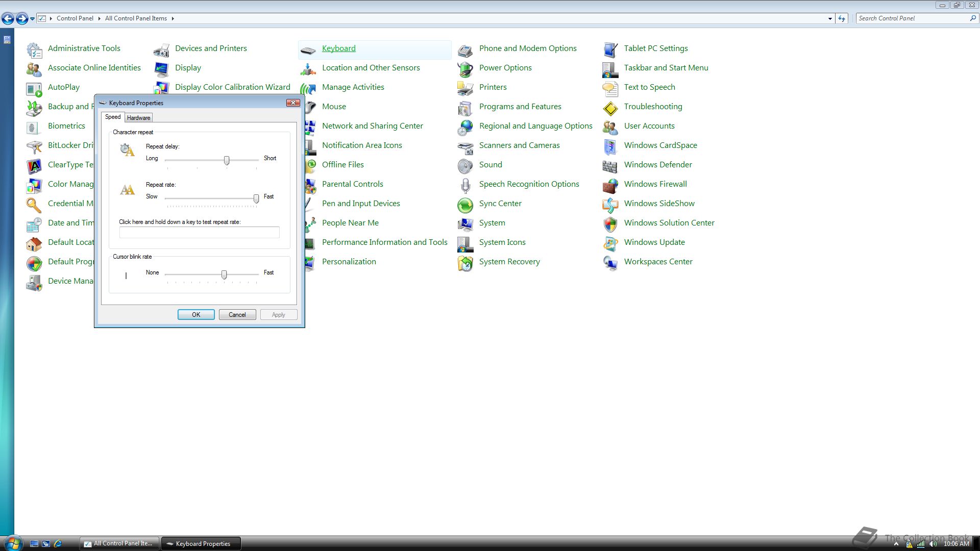Click the OK button in Keyboard Properties

(x=196, y=315)
